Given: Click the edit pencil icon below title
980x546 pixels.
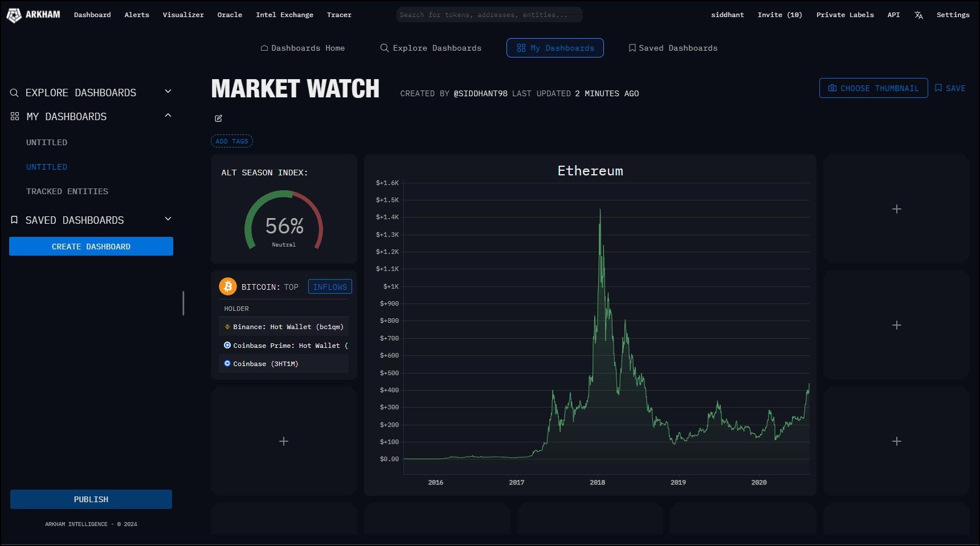Looking at the screenshot, I should pyautogui.click(x=218, y=118).
